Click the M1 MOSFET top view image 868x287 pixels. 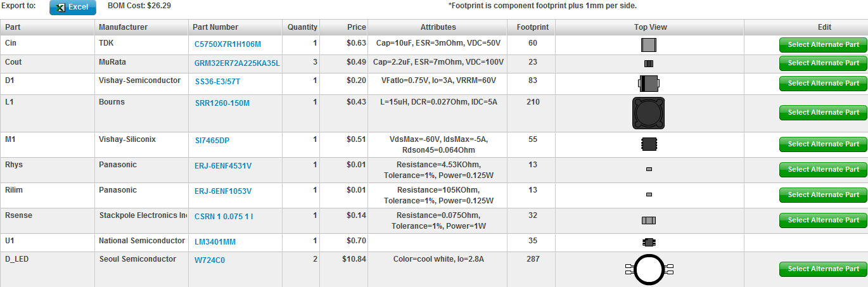649,144
